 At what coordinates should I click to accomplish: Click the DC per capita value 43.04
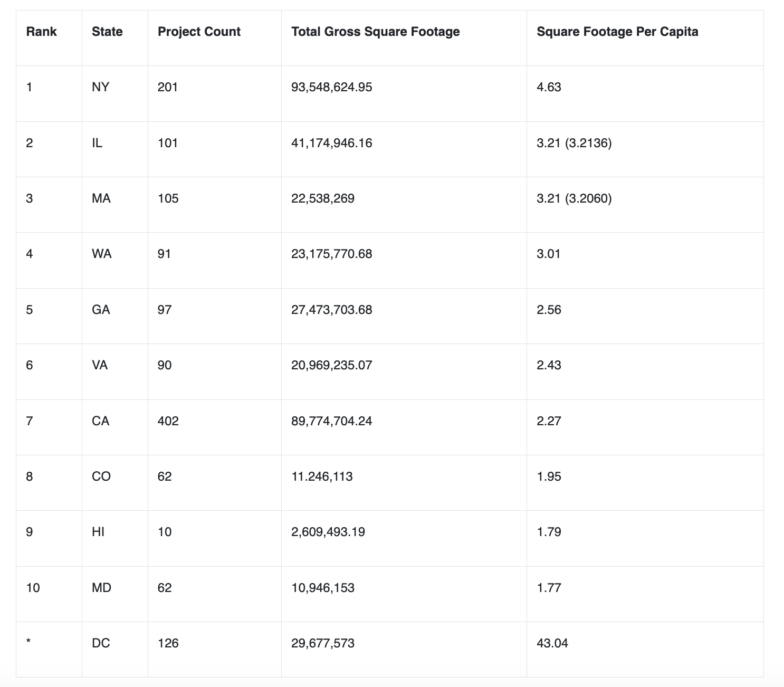point(552,643)
